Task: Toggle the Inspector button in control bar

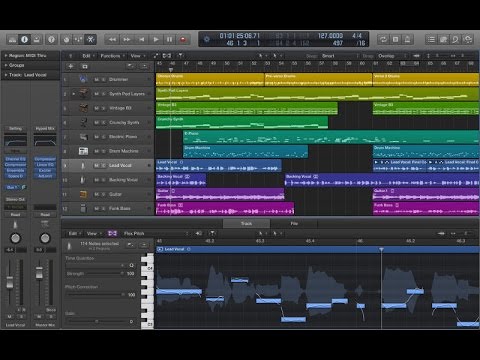Action: pyautogui.click(x=24, y=39)
